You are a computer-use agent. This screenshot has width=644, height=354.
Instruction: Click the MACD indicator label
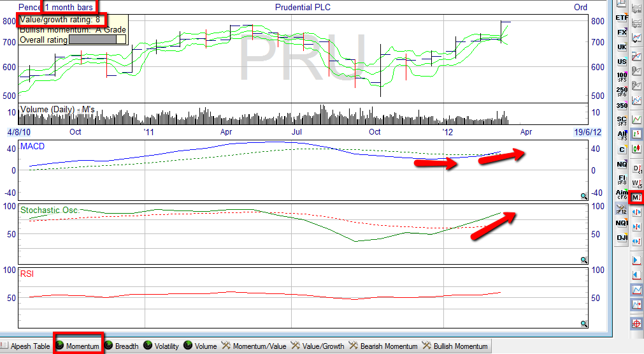(32, 146)
